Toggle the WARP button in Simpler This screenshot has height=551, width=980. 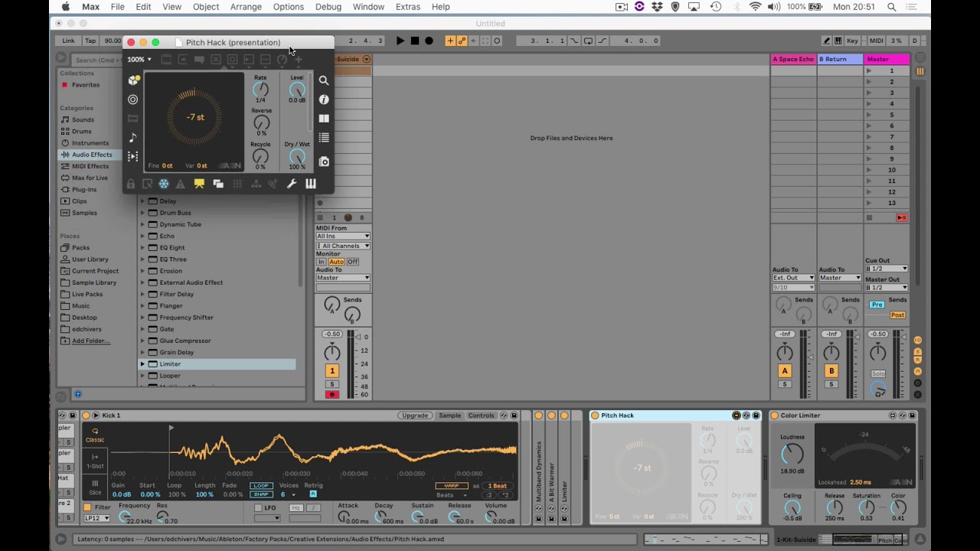point(452,486)
